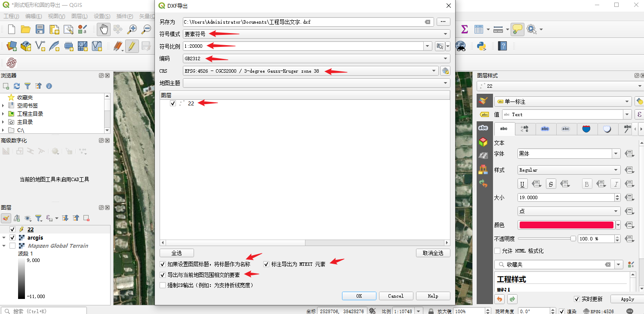This screenshot has width=644, height=314.
Task: Toggle visibility of Mapzen Global Terrain layer
Action: point(12,246)
